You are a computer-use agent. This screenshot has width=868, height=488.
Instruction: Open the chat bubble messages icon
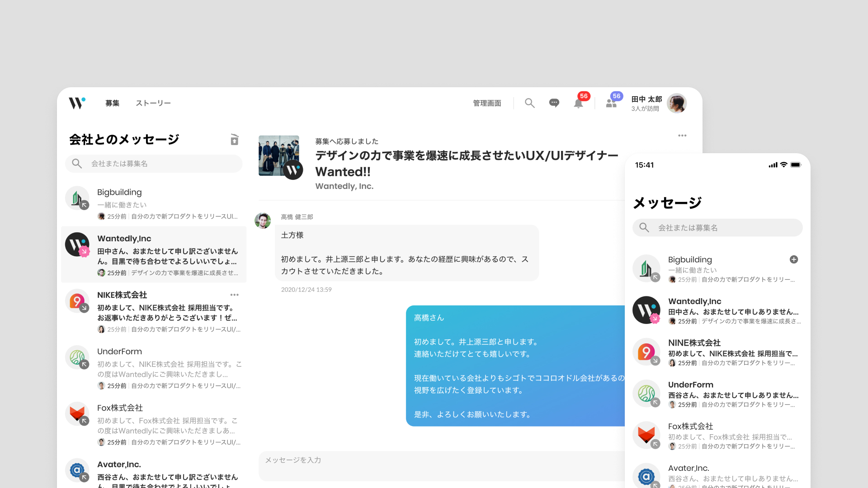[554, 103]
